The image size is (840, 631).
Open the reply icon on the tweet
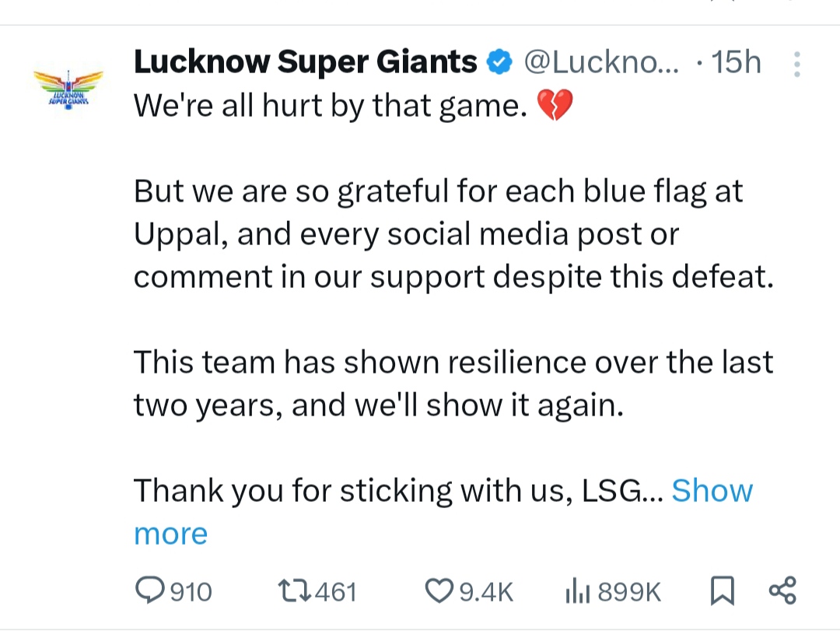[149, 591]
